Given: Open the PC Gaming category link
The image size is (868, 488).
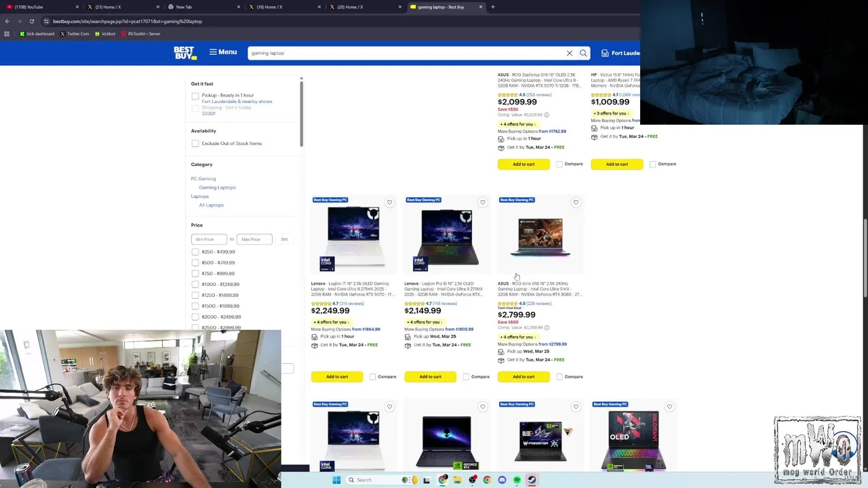Looking at the screenshot, I should (203, 179).
